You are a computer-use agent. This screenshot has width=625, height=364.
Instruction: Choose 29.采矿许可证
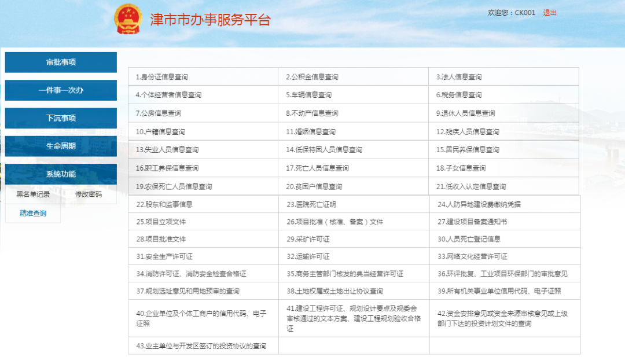coord(308,239)
